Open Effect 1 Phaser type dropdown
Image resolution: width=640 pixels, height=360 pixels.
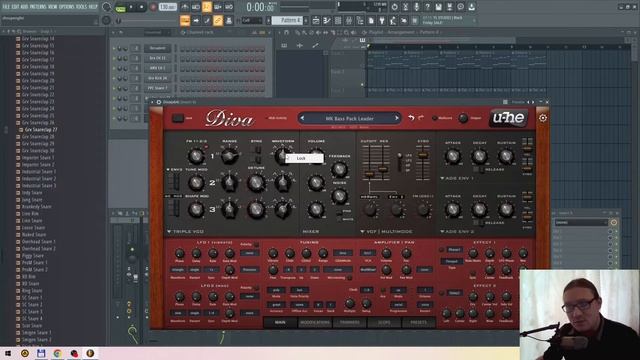(454, 249)
